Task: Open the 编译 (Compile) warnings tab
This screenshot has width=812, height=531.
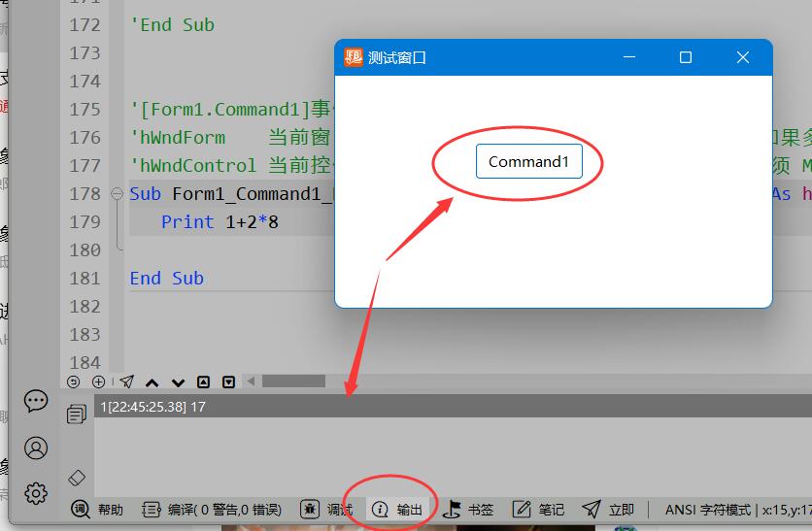Action: pyautogui.click(x=212, y=510)
